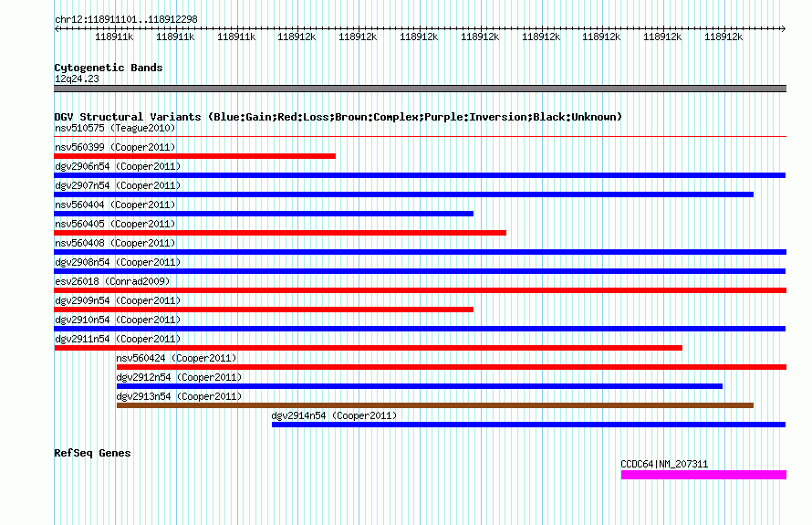Viewport: 812px width, 525px height.
Task: Select the blue dgv2910n54 gain bar
Action: point(420,329)
